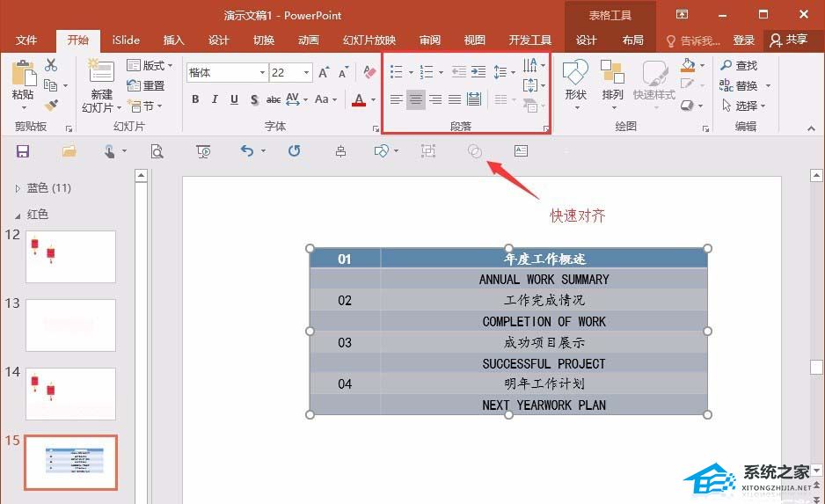Click the Arrange (排列) icon
The image size is (825, 504).
[x=612, y=72]
